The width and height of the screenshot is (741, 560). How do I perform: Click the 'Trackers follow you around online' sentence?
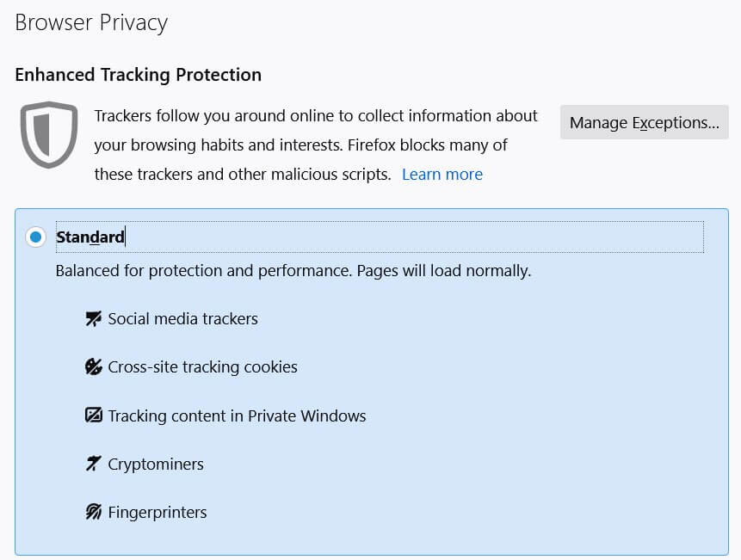pyautogui.click(x=315, y=116)
